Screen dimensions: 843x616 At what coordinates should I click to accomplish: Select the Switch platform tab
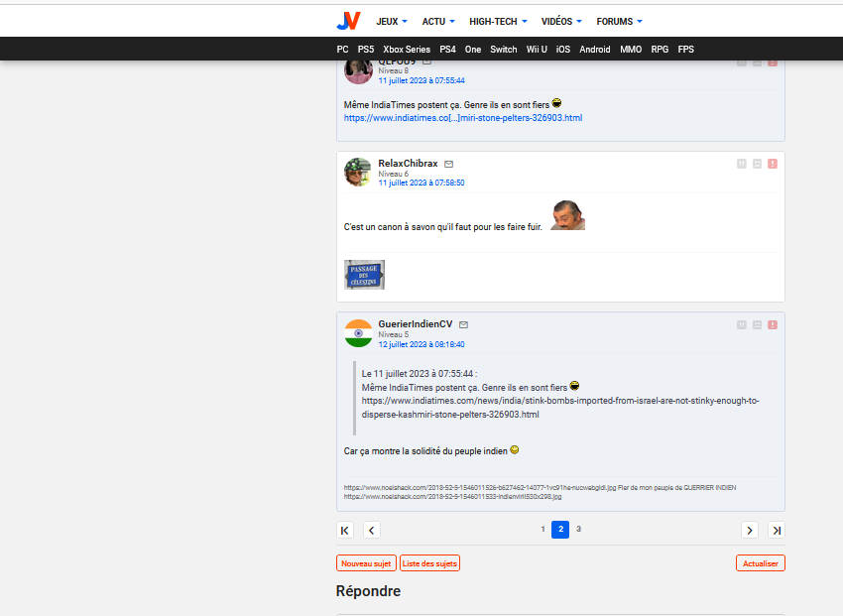[x=503, y=49]
